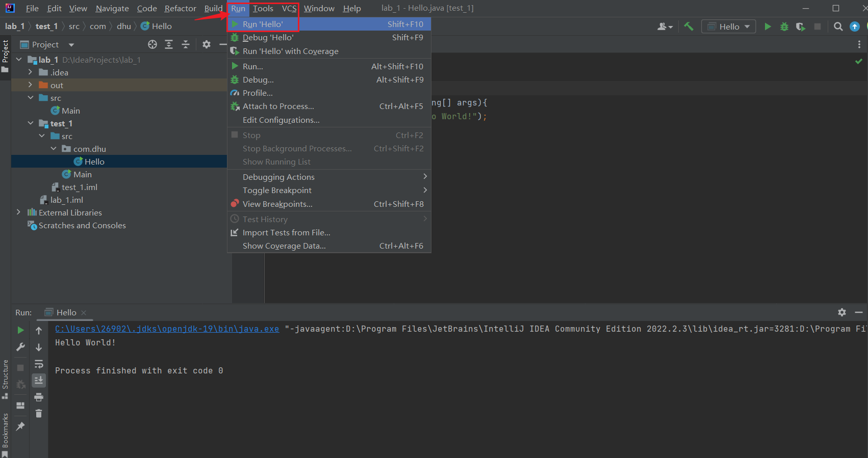This screenshot has height=458, width=868.
Task: Hide the Run tool window
Action: click(x=859, y=312)
